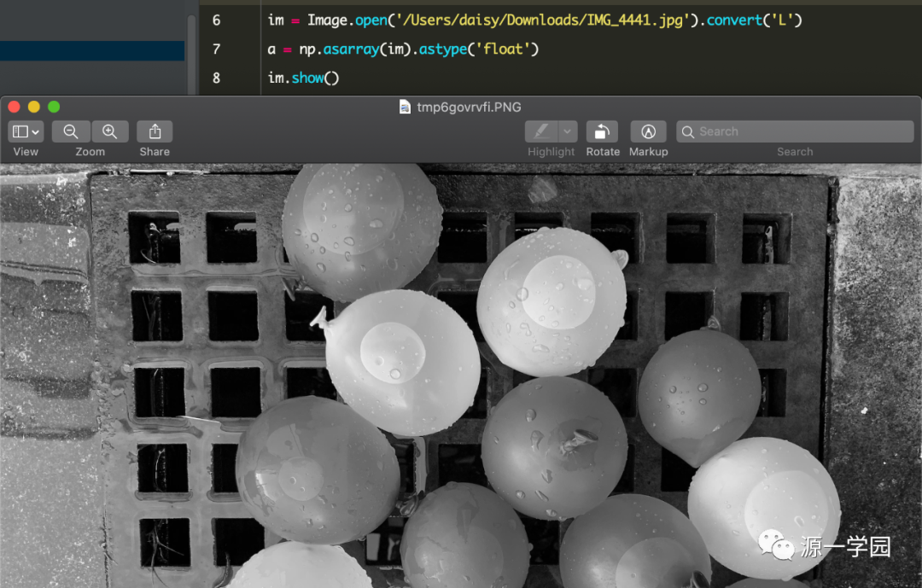This screenshot has width=922, height=588.
Task: Zoom in on the balloon image
Action: (110, 131)
